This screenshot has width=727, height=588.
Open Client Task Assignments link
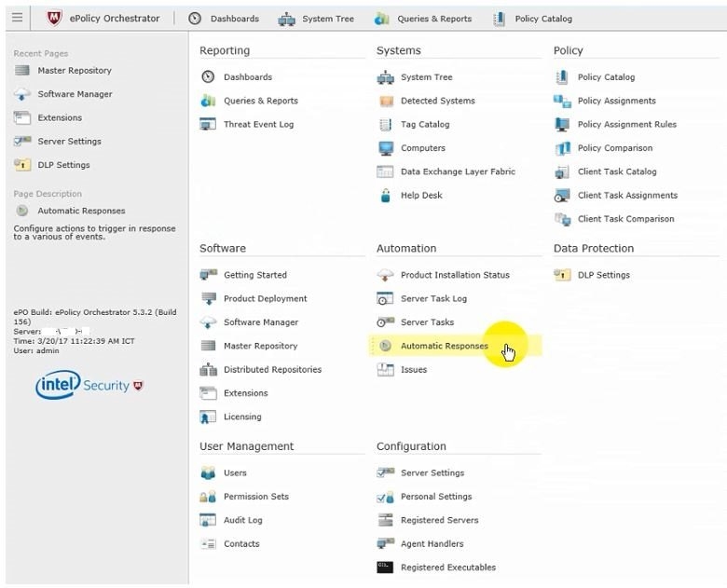(x=627, y=196)
